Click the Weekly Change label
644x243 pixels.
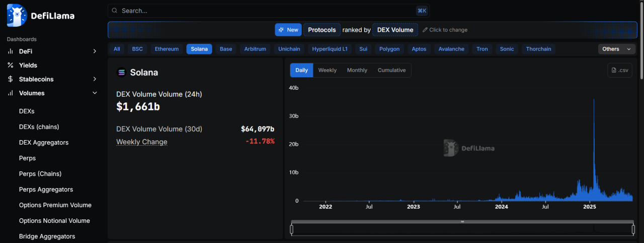coord(142,142)
